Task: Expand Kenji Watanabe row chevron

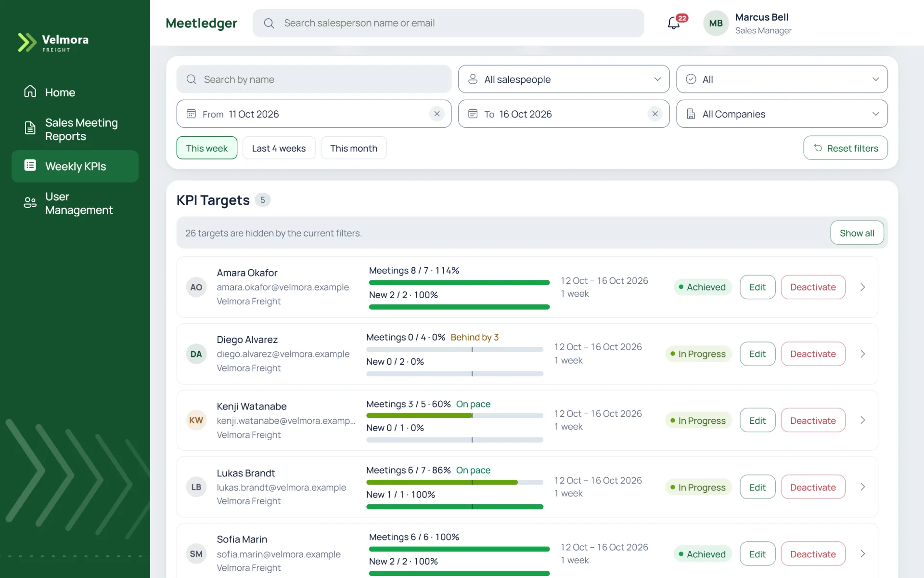Action: tap(862, 420)
